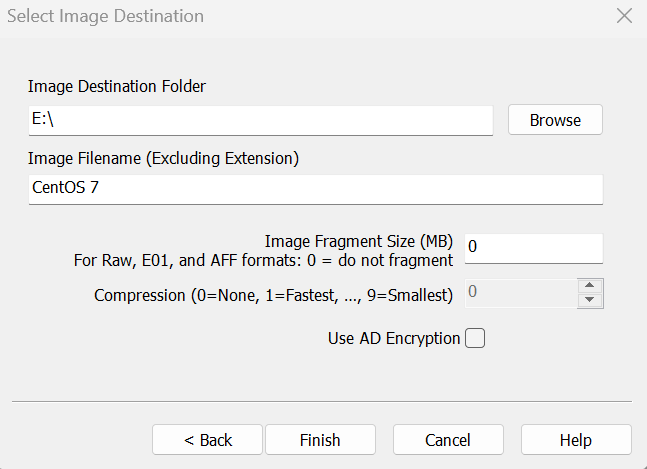Close the Select Image Destination window
This screenshot has width=647, height=469.
click(x=624, y=16)
